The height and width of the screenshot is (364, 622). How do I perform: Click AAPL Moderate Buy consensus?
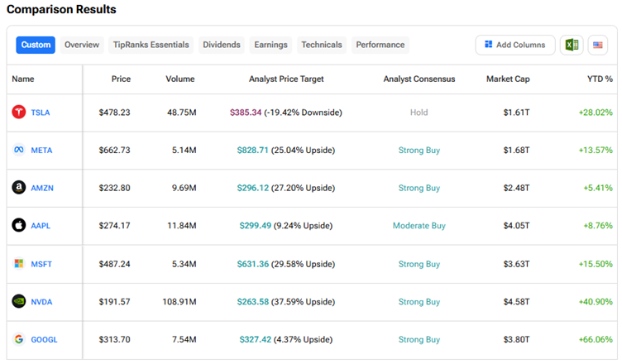(x=419, y=226)
